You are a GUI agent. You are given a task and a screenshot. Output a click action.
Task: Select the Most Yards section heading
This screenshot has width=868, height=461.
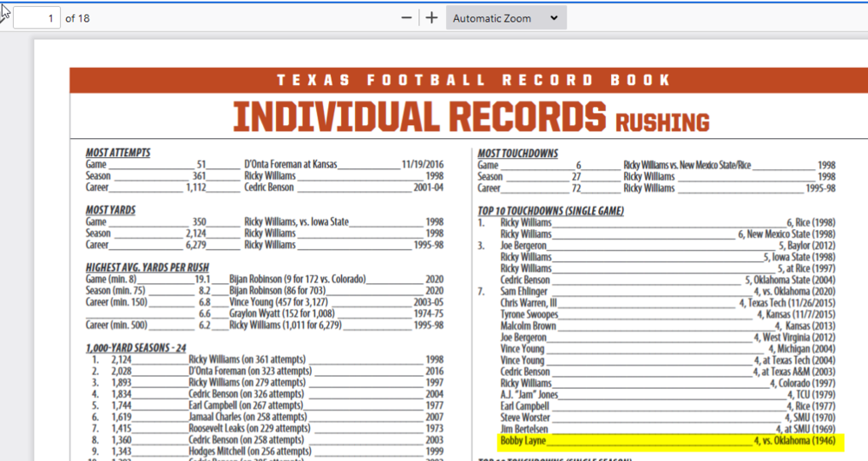110,210
